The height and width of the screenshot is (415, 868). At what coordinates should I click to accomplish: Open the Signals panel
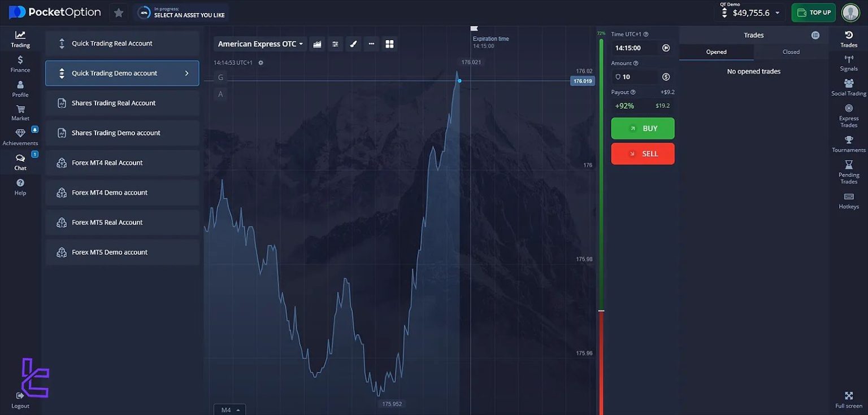(x=848, y=62)
